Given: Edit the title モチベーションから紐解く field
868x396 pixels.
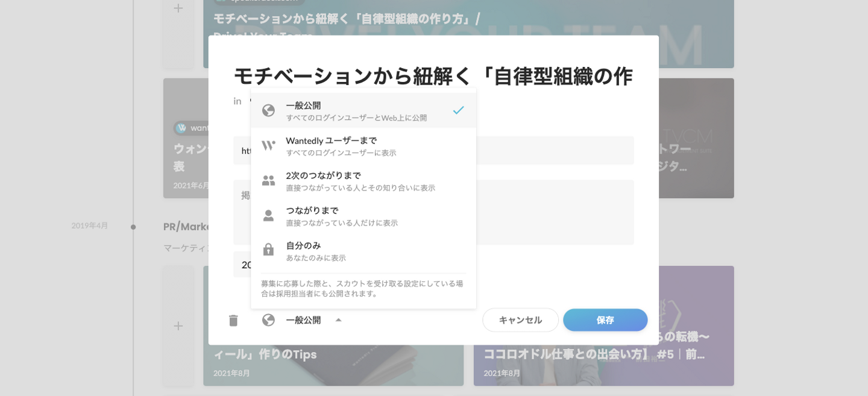Looking at the screenshot, I should [x=433, y=77].
